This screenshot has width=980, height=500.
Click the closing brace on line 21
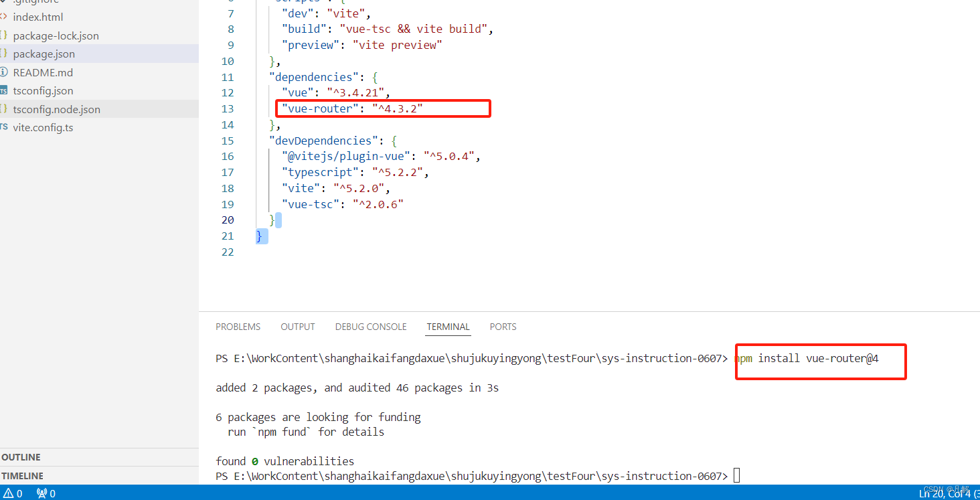coord(260,236)
